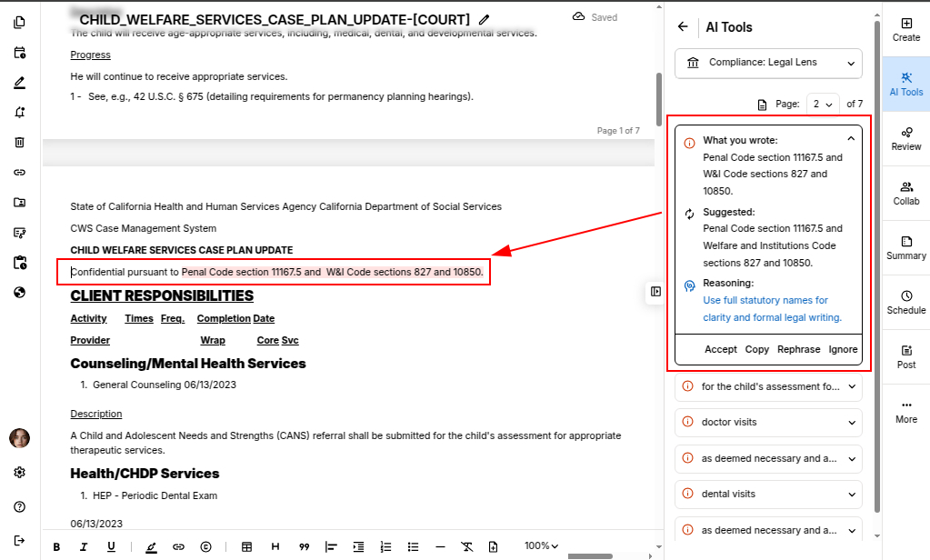The image size is (930, 560).
Task: Open the trash icon in left sidebar
Action: click(20, 142)
